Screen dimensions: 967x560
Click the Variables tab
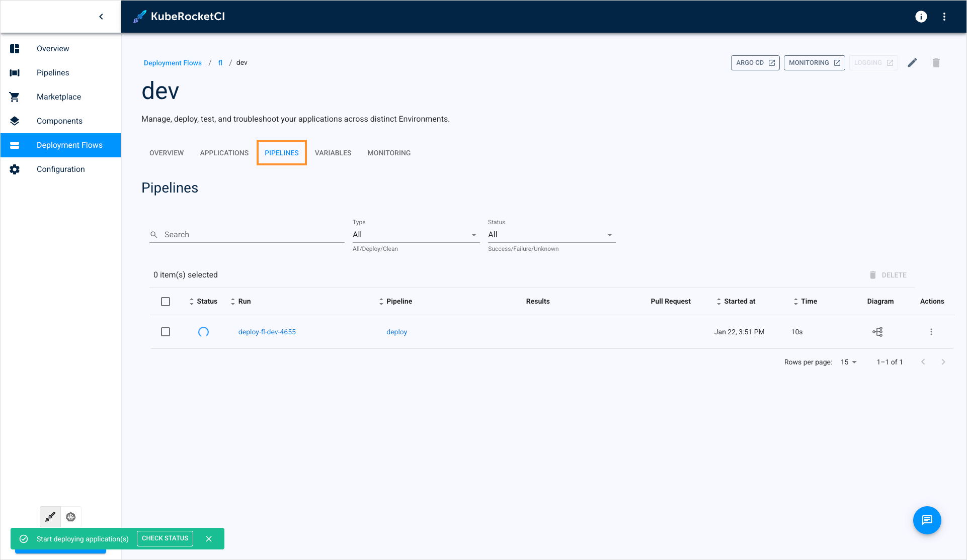coord(332,153)
